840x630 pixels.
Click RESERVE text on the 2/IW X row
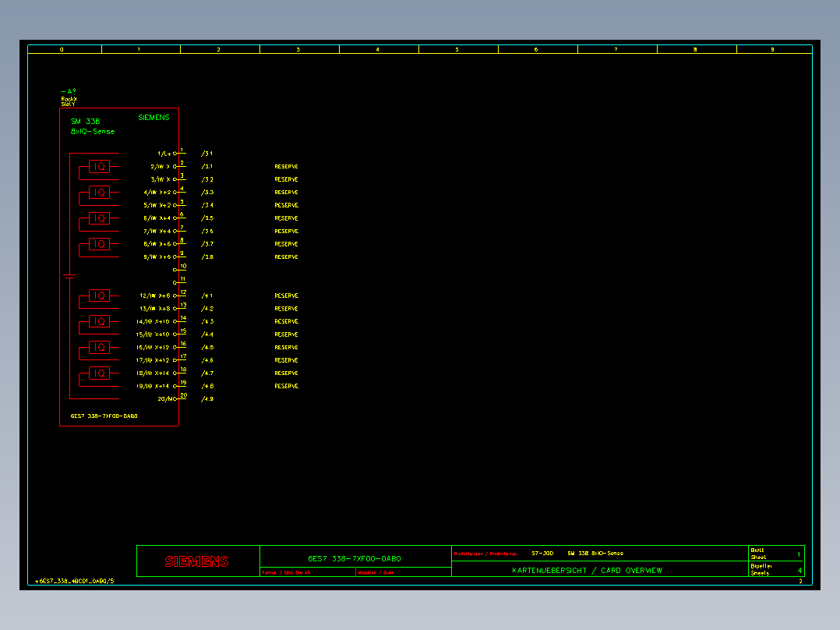coord(286,167)
